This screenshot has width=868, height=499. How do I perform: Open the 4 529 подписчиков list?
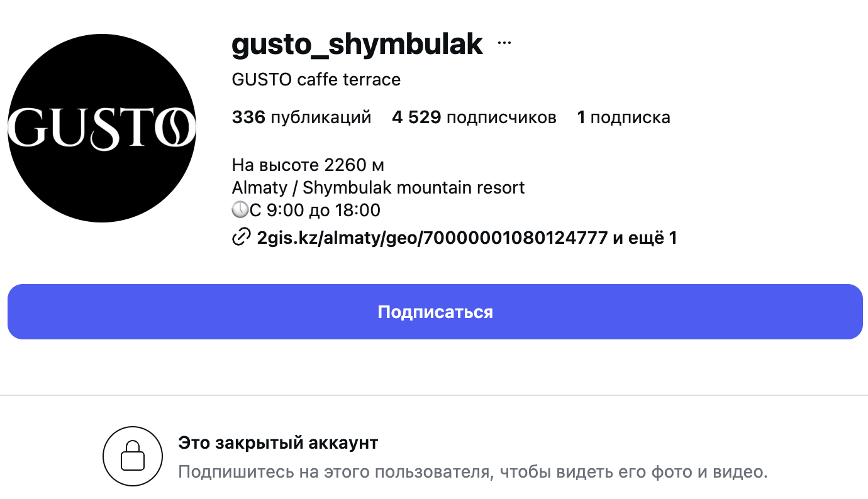coord(474,118)
